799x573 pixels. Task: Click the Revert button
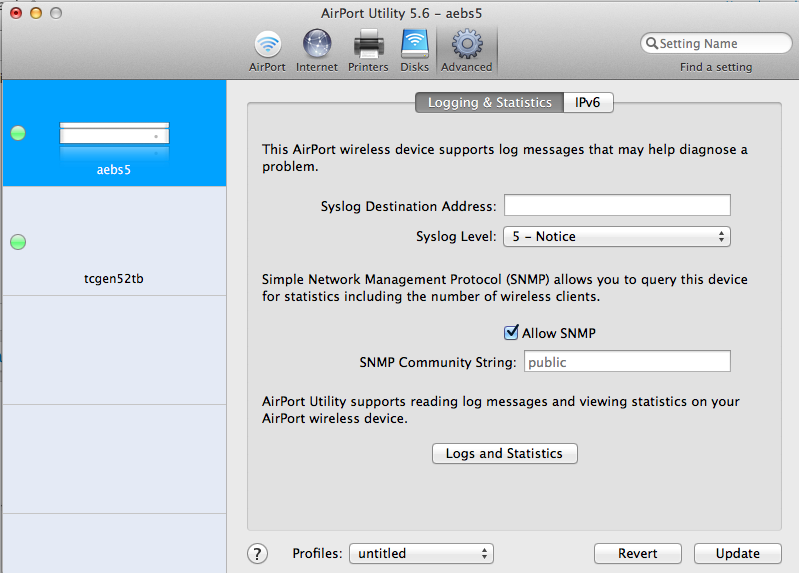tap(637, 554)
